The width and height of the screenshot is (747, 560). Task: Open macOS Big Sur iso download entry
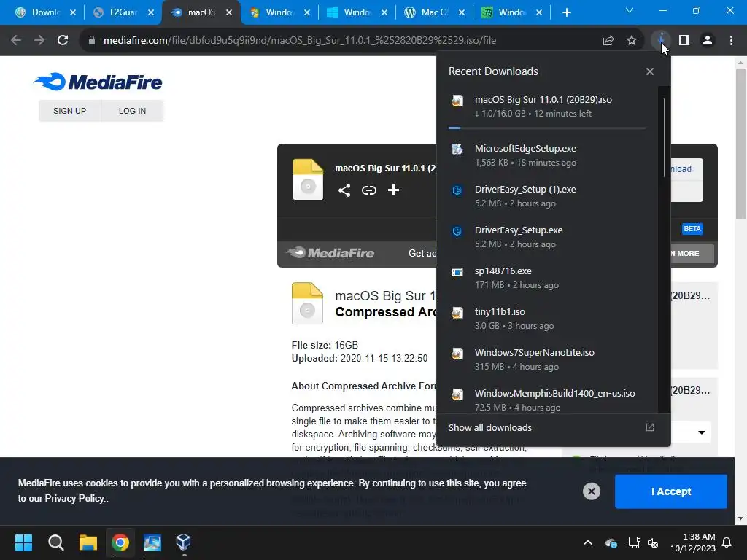(x=547, y=106)
